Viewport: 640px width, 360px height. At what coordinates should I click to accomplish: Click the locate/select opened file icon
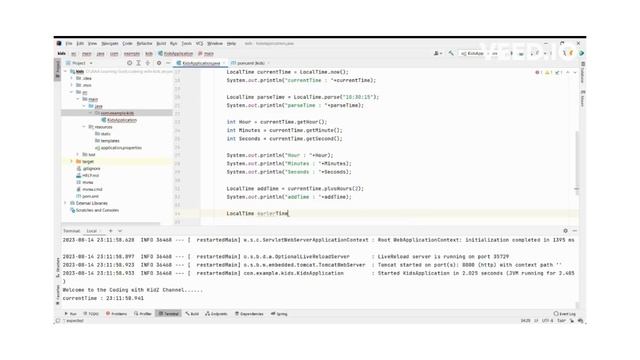[x=129, y=63]
